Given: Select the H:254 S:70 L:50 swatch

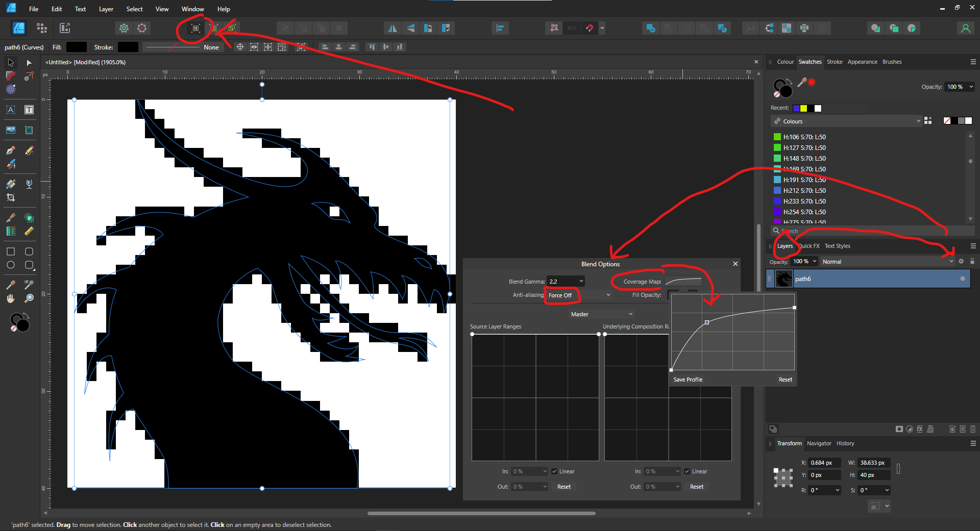Looking at the screenshot, I should (800, 212).
